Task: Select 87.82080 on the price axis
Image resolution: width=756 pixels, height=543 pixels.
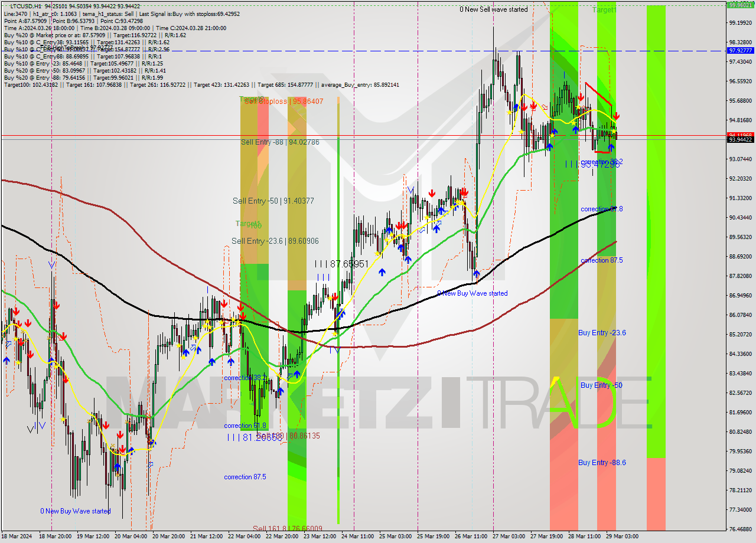Action: (741, 276)
